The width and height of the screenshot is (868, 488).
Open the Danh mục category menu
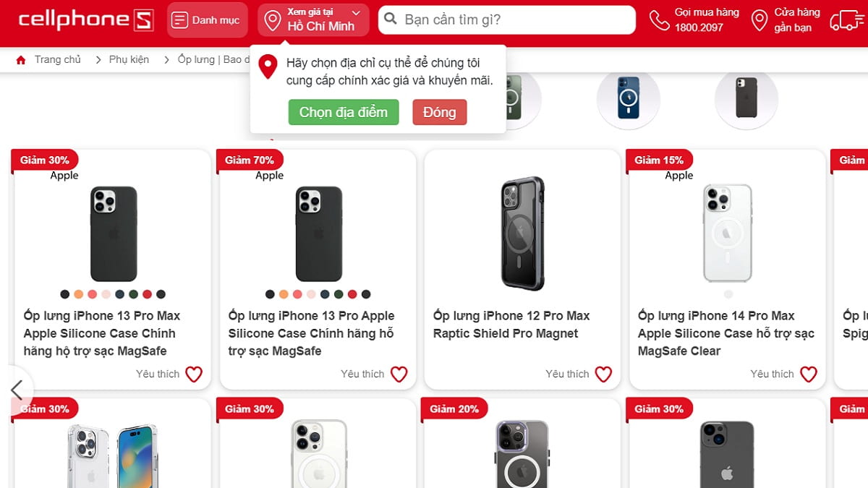(208, 20)
